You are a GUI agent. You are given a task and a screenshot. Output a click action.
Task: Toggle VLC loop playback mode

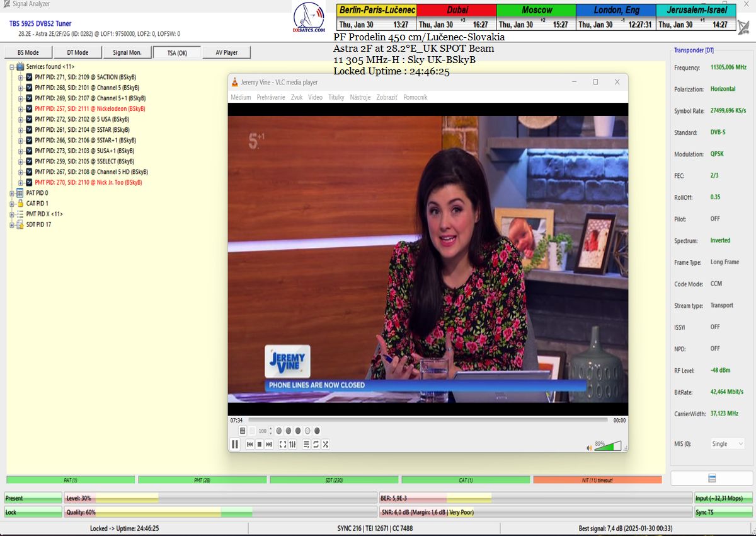[316, 445]
